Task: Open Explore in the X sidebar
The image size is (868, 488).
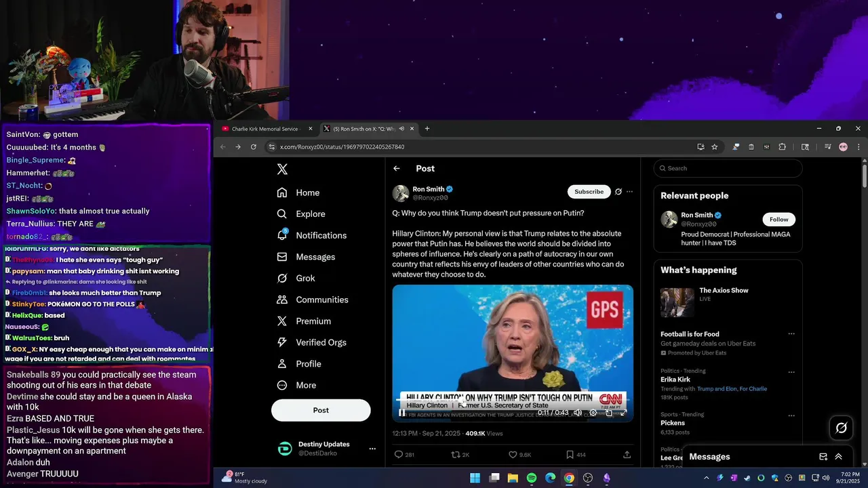Action: point(301,213)
